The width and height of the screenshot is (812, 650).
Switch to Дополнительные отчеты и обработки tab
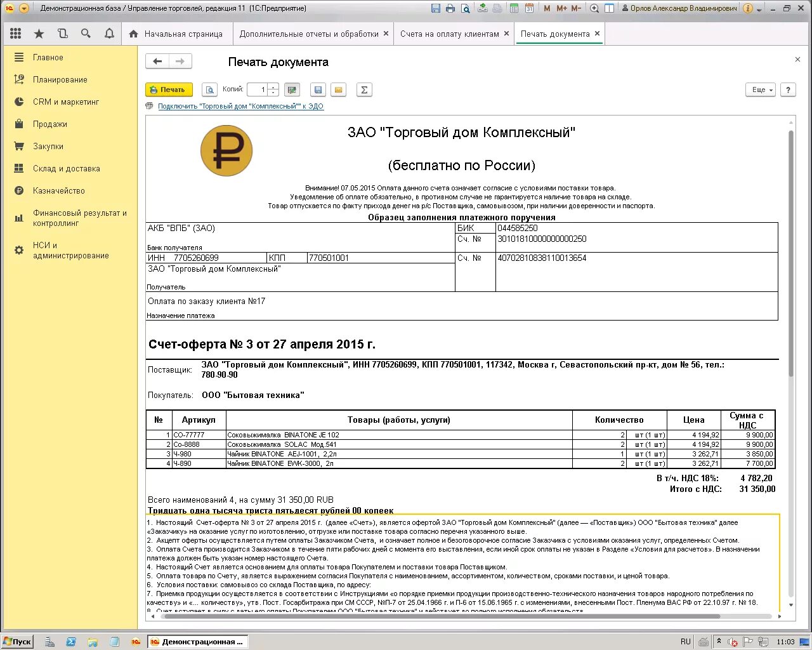(309, 34)
